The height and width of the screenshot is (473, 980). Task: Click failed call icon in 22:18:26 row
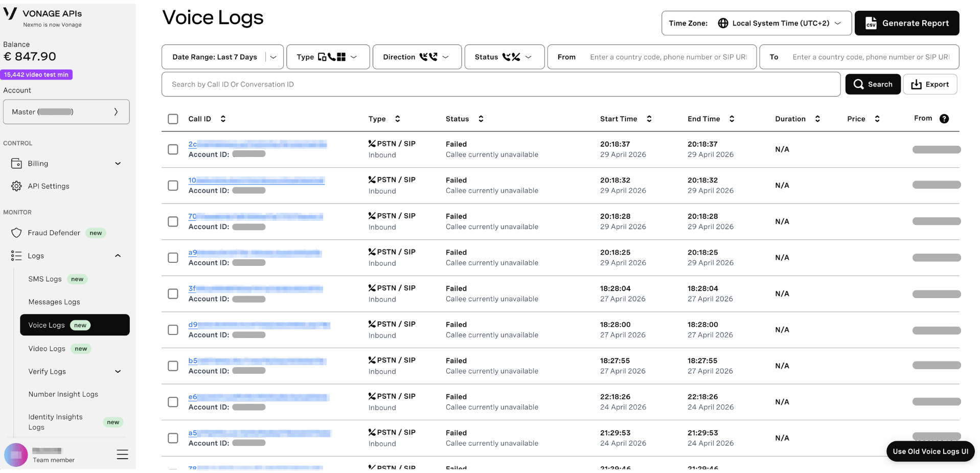click(372, 396)
